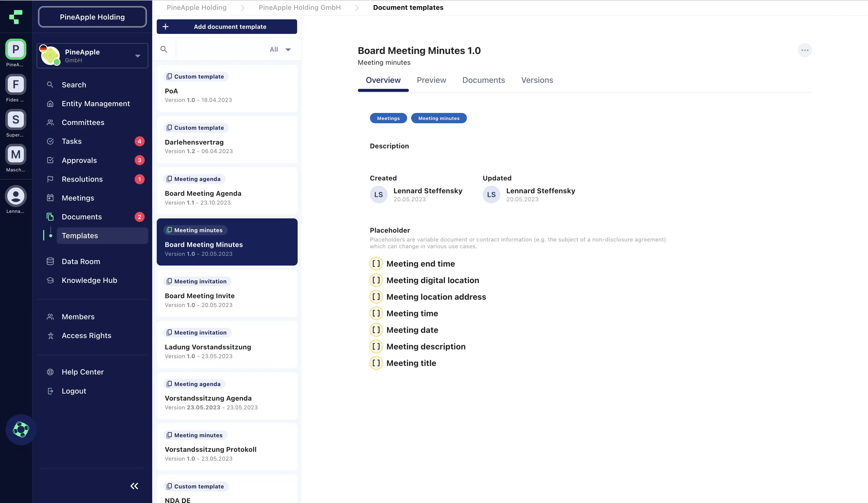Image resolution: width=868 pixels, height=503 pixels.
Task: Open Approvals in the sidebar
Action: [79, 160]
